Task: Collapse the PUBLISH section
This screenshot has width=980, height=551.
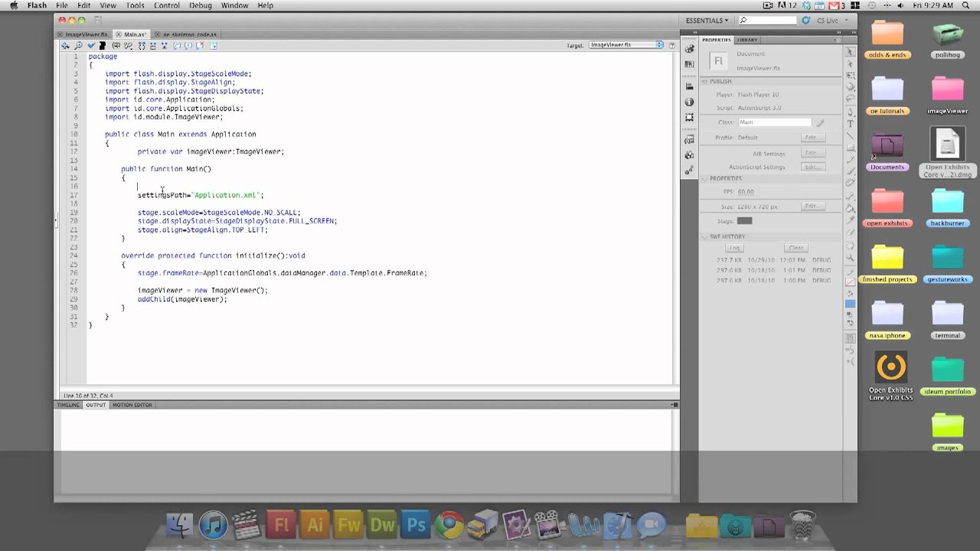Action: pyautogui.click(x=704, y=81)
